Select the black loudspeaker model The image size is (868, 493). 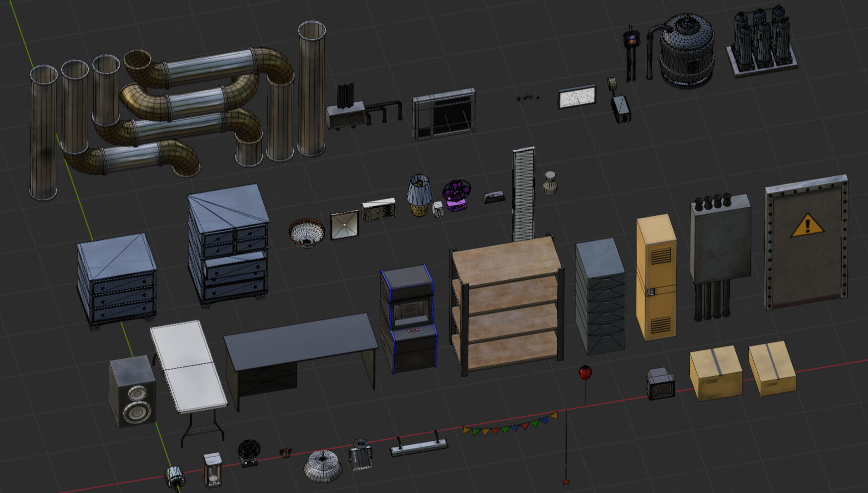tap(132, 392)
